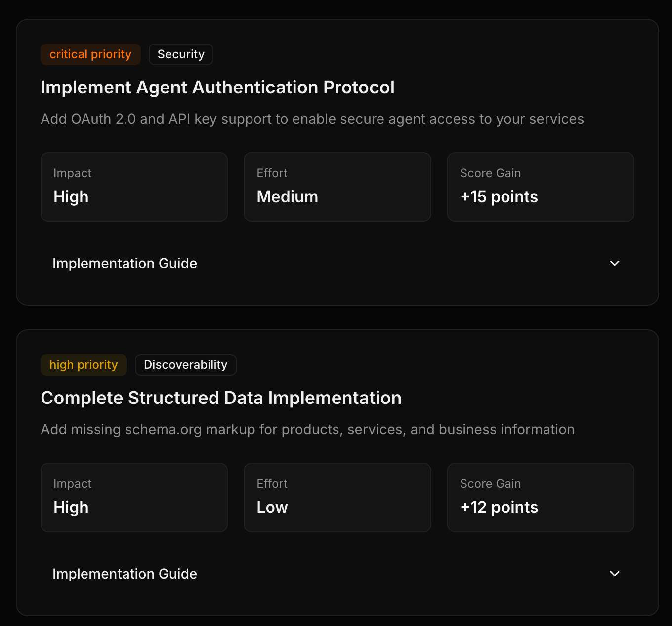Open 'Complete Structured Data Implementation' heading

[221, 398]
